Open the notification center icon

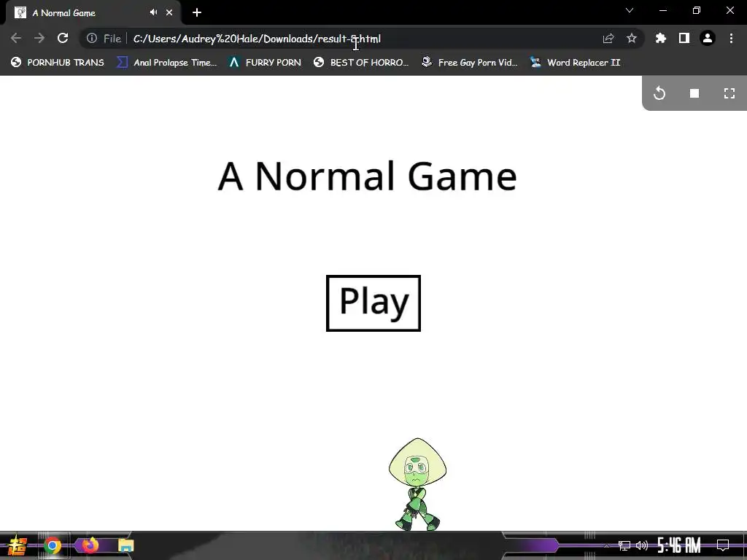coord(723,545)
